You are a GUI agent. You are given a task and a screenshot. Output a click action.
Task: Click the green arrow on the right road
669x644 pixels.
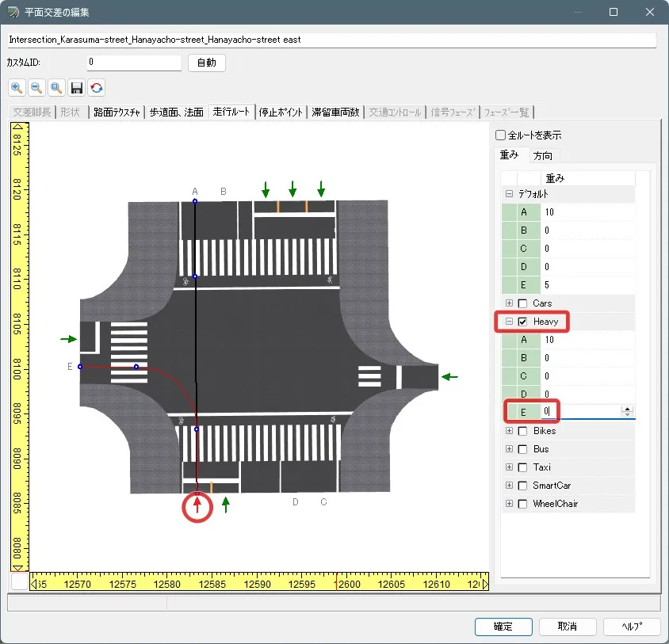(449, 377)
